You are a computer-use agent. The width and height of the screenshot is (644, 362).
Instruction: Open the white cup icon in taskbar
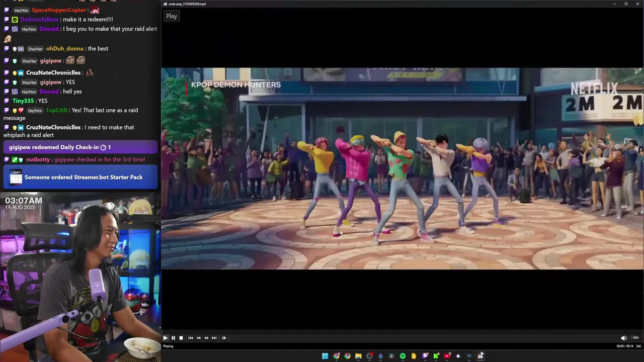[x=458, y=356]
